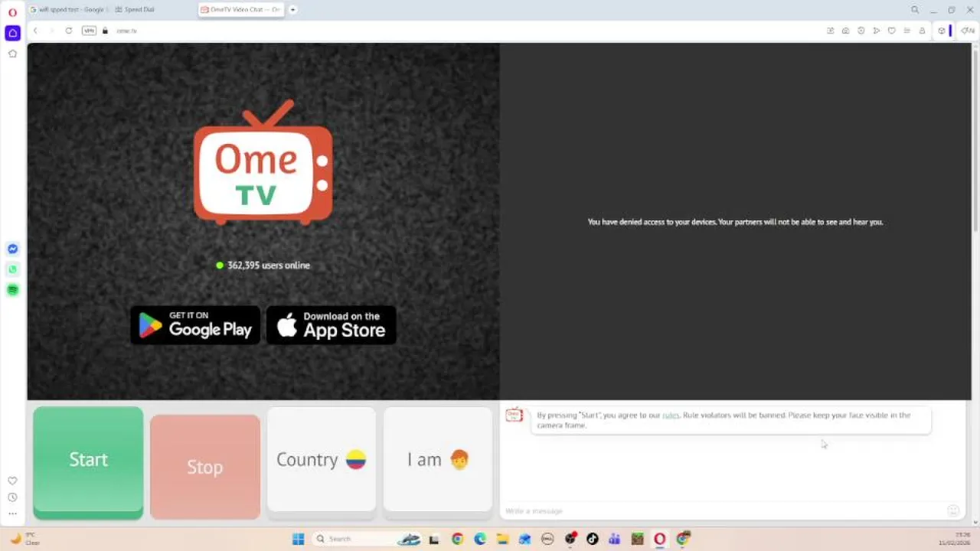This screenshot has height=551, width=980.
Task: Open the sidebar heart (Pinboards) icon
Action: click(12, 481)
